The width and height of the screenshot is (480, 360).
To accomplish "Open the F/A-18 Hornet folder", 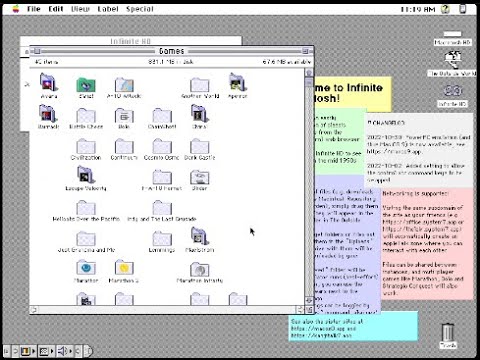I will click(162, 177).
